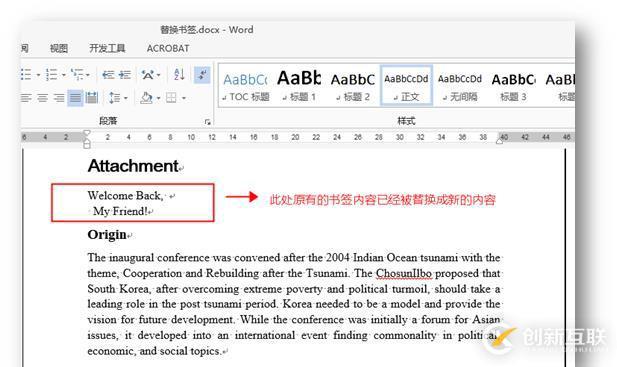Click right indent marker on ruler

[x=499, y=140]
